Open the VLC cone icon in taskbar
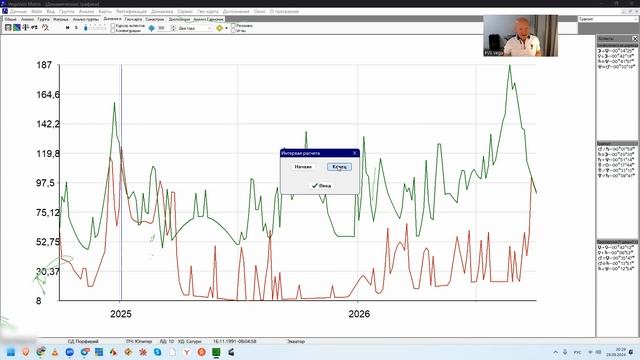The height and width of the screenshot is (360, 640). [x=55, y=352]
